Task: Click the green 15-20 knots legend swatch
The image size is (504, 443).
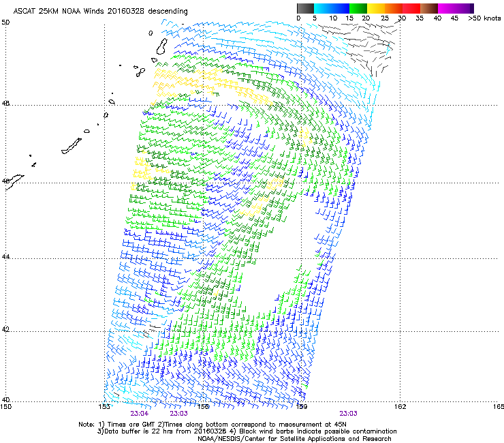Action: 358,8
